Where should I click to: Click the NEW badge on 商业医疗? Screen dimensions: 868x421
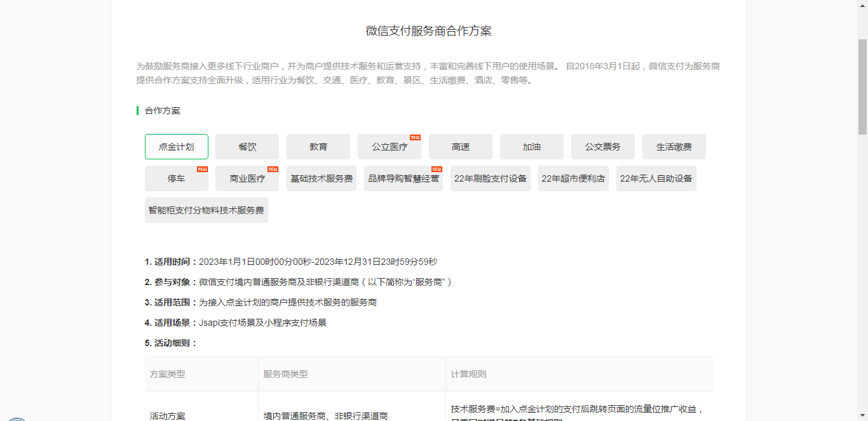[x=273, y=169]
